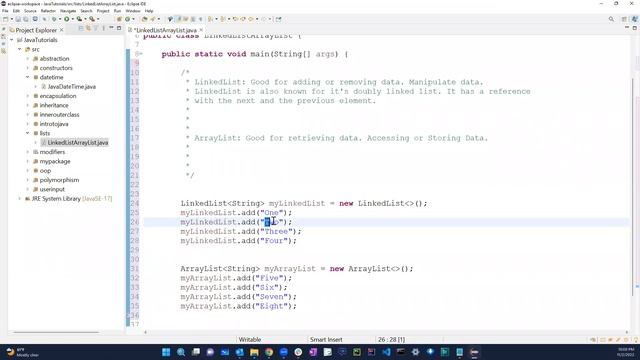Click the Save toolbar icon

[18, 19]
